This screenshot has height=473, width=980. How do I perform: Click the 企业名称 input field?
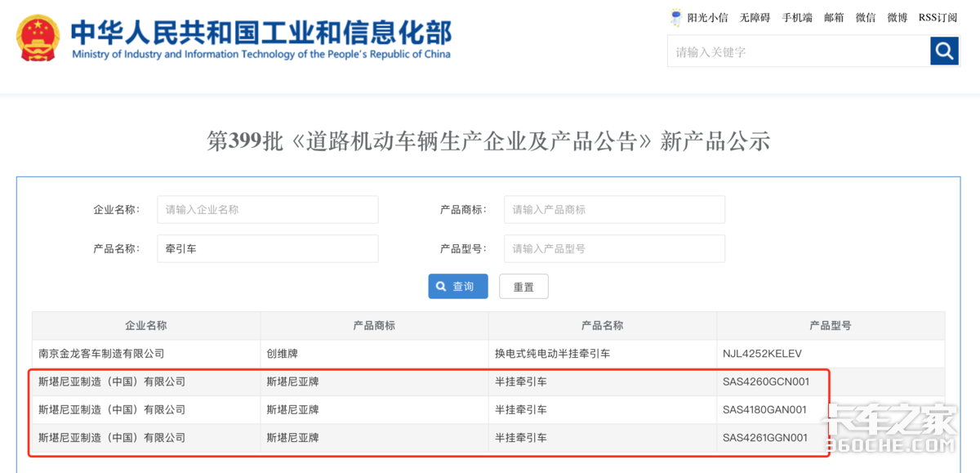tap(267, 210)
